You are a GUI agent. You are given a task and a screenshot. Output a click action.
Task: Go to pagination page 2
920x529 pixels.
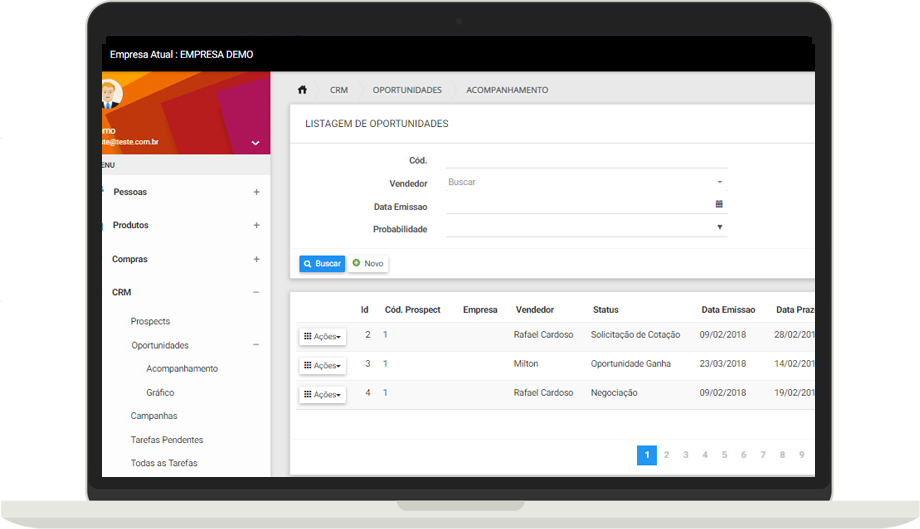click(667, 455)
